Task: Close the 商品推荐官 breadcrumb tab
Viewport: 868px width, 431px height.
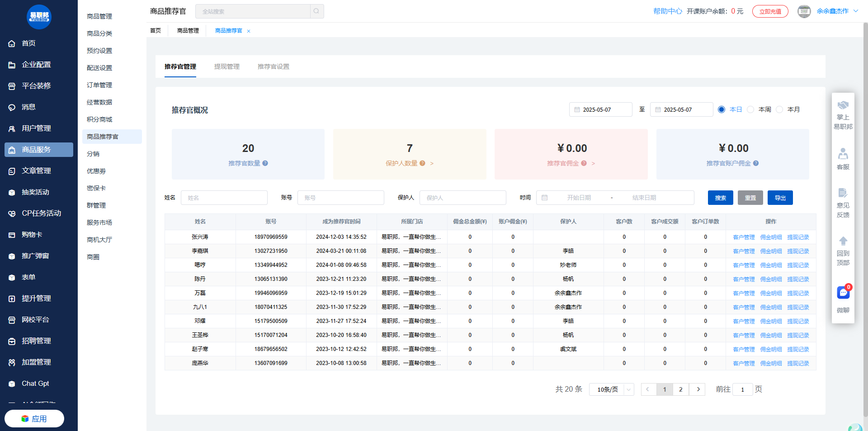Action: 249,31
